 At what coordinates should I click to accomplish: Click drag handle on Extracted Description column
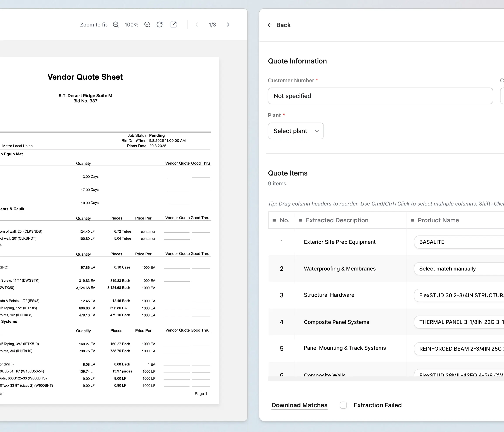pos(300,220)
